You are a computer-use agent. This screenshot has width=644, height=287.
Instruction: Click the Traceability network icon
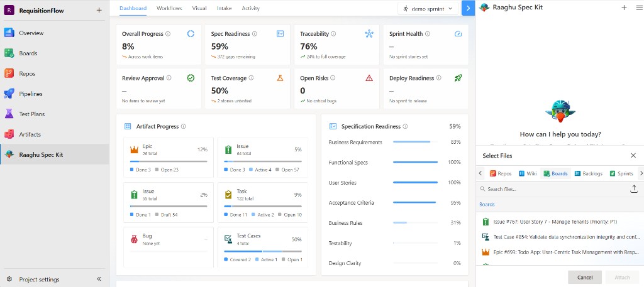[369, 34]
